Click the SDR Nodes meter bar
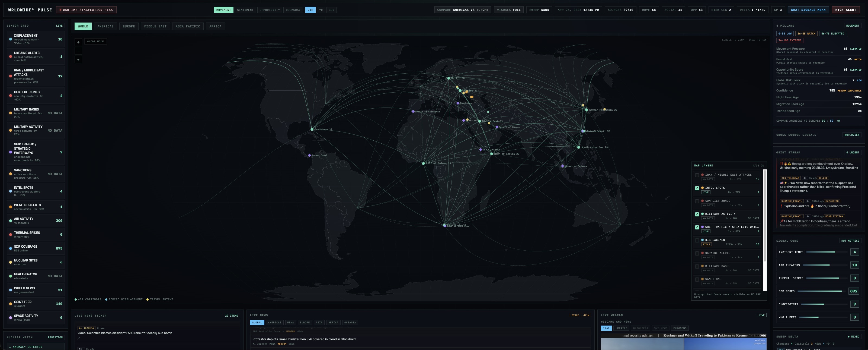 click(x=822, y=291)
